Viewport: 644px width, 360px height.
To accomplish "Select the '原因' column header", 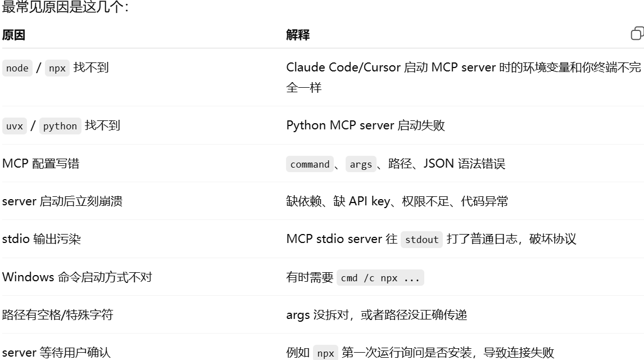I will pos(13,35).
